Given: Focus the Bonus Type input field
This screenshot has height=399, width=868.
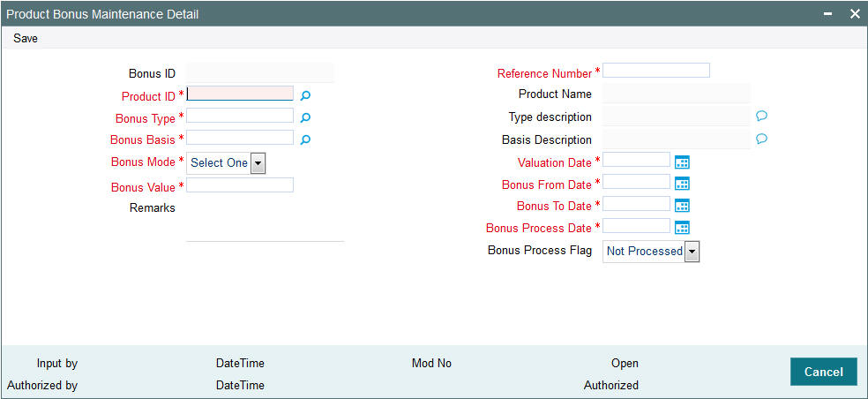Looking at the screenshot, I should (x=240, y=116).
